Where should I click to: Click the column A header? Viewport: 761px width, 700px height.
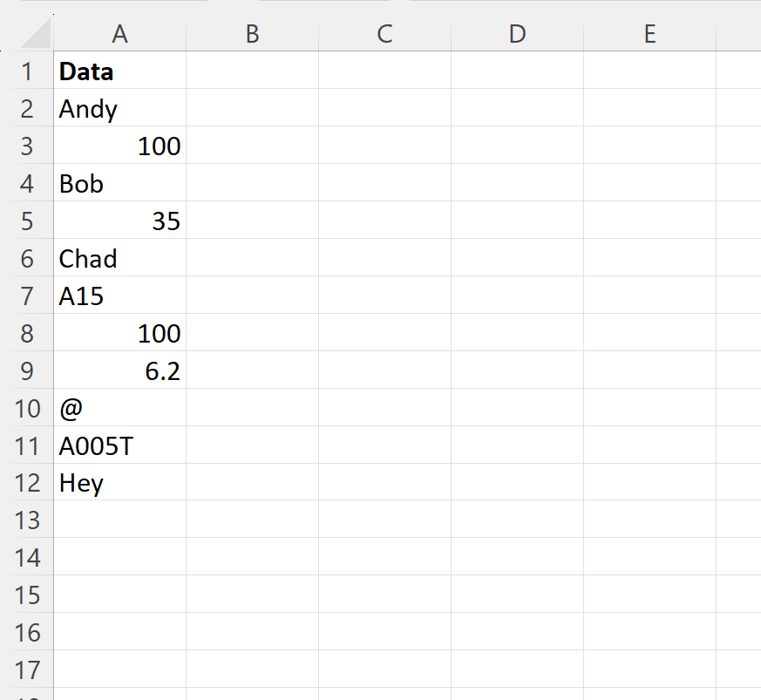(x=119, y=33)
